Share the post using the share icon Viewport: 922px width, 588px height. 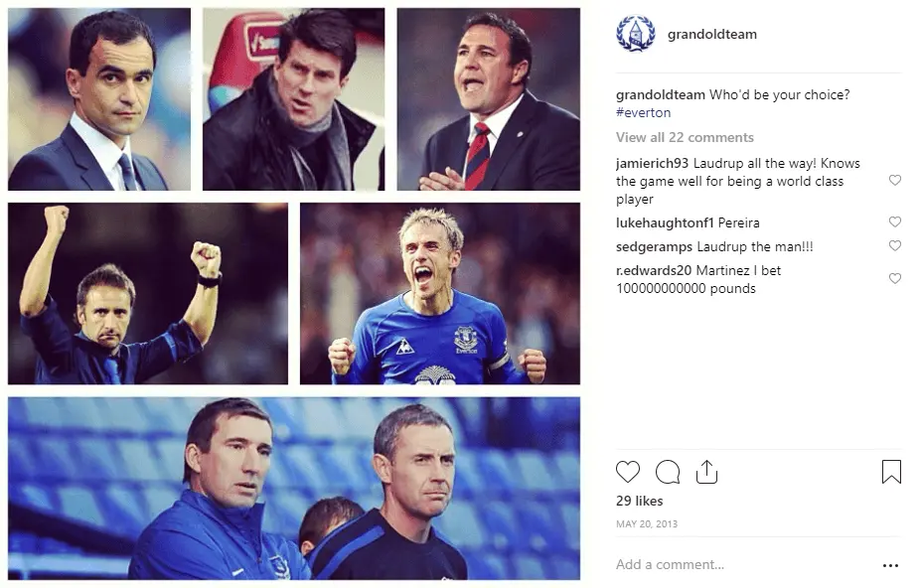tap(706, 472)
